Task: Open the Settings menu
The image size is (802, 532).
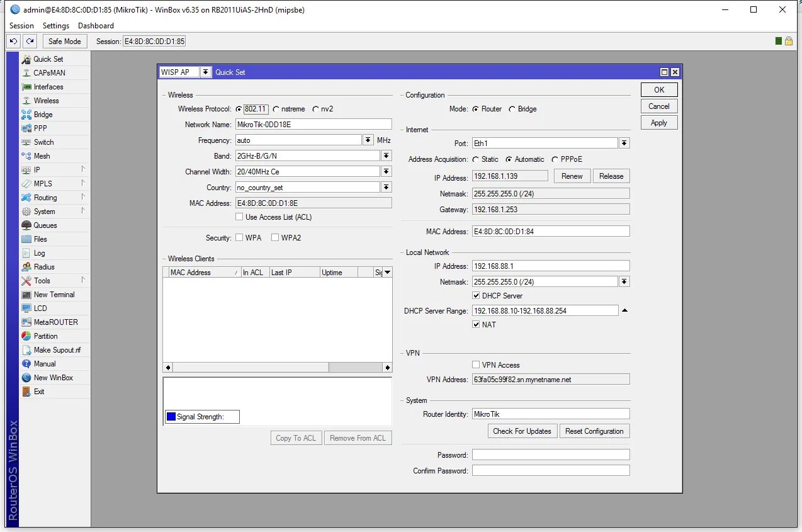Action: click(x=55, y=26)
